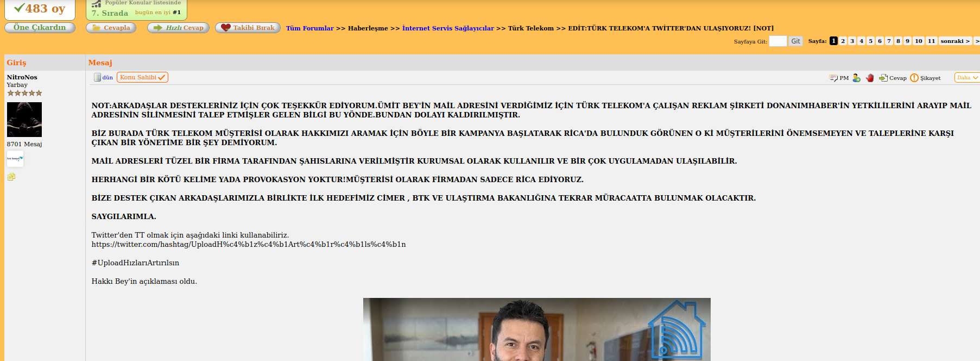Open NitroNos user profile name
Image resolution: width=980 pixels, height=361 pixels.
22,77
